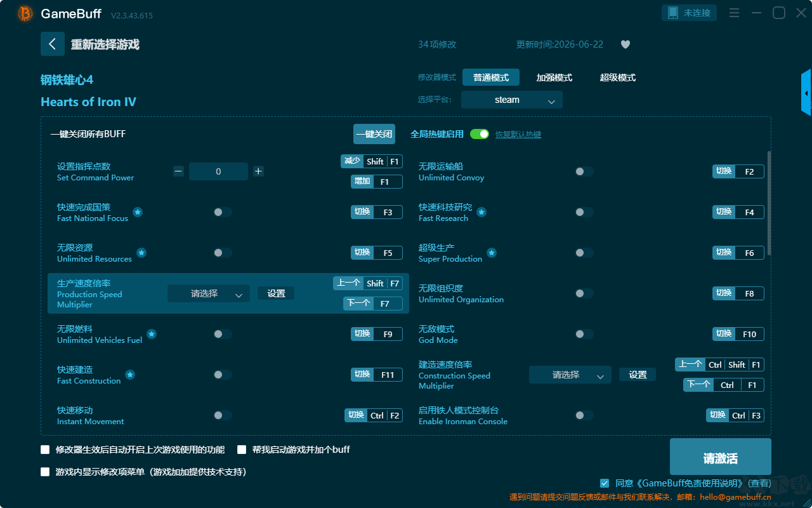Click the heart favorite icon
812x508 pixels.
click(625, 44)
